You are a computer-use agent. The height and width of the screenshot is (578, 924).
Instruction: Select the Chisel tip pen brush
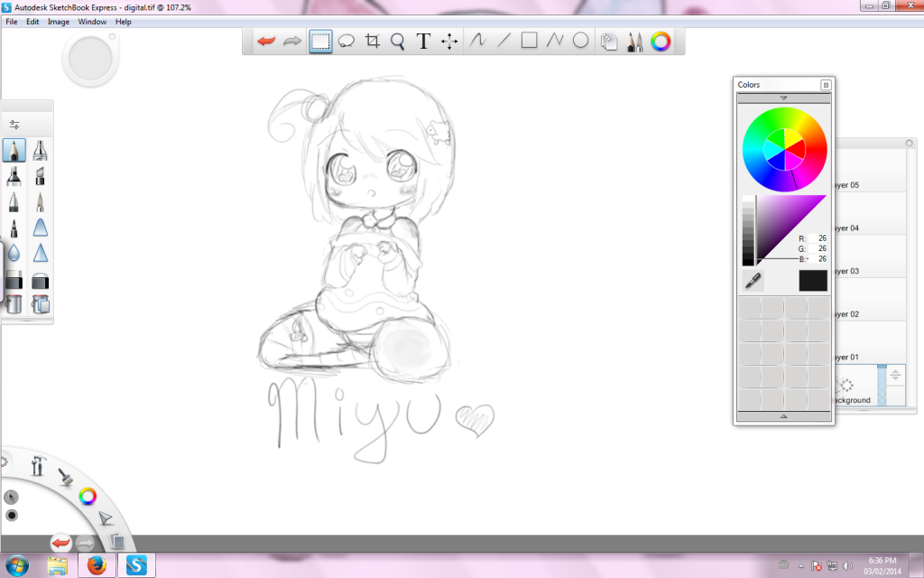click(40, 176)
